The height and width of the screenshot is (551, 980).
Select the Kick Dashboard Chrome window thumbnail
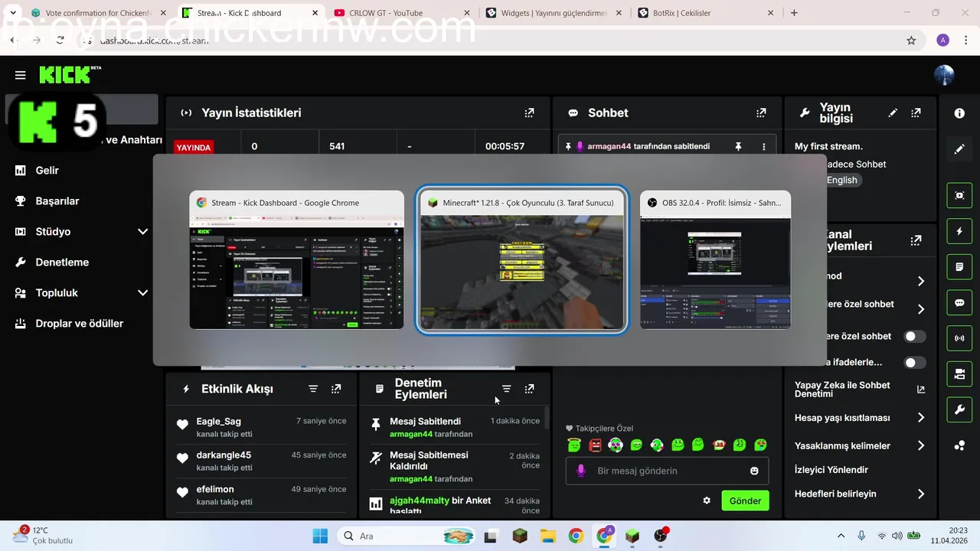point(296,260)
